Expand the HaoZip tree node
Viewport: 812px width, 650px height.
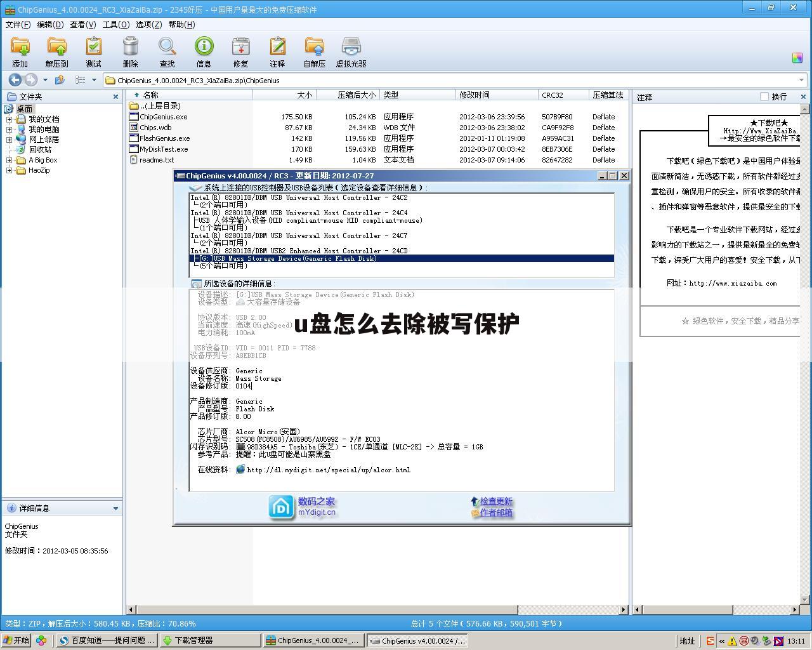[x=9, y=170]
